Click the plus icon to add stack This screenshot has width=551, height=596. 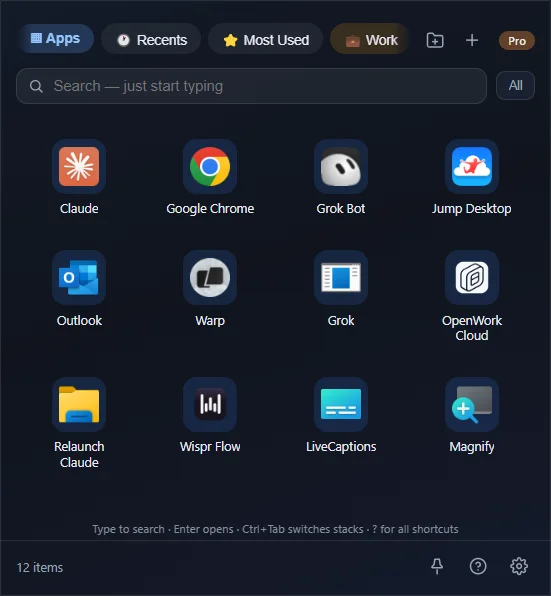(472, 40)
